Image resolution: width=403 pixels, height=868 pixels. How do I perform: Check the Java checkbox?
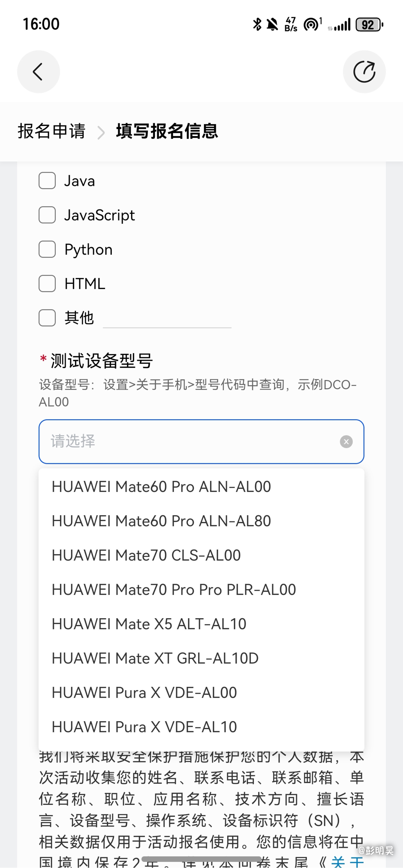click(47, 181)
